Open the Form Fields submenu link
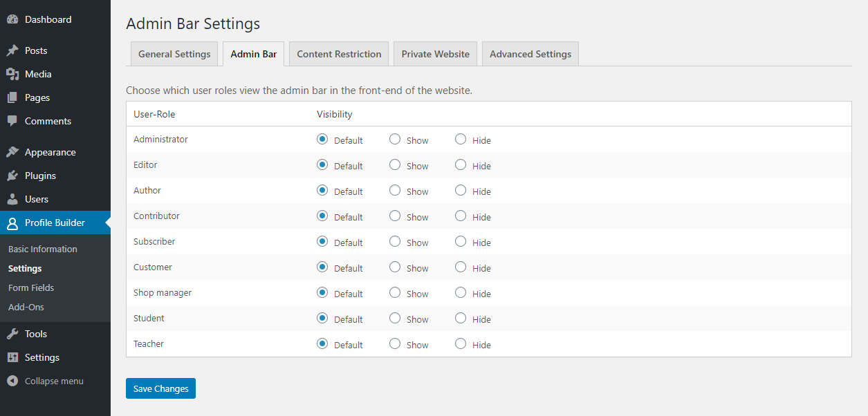 [31, 287]
